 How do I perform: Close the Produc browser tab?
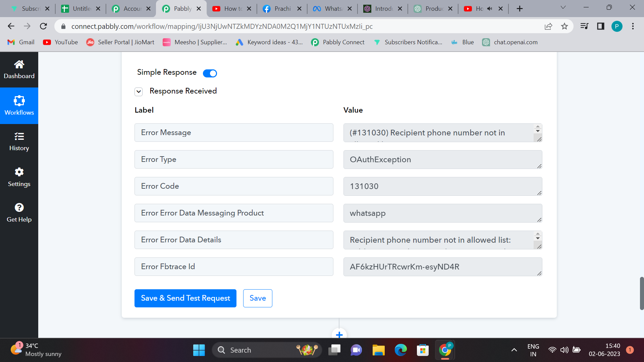pyautogui.click(x=450, y=9)
